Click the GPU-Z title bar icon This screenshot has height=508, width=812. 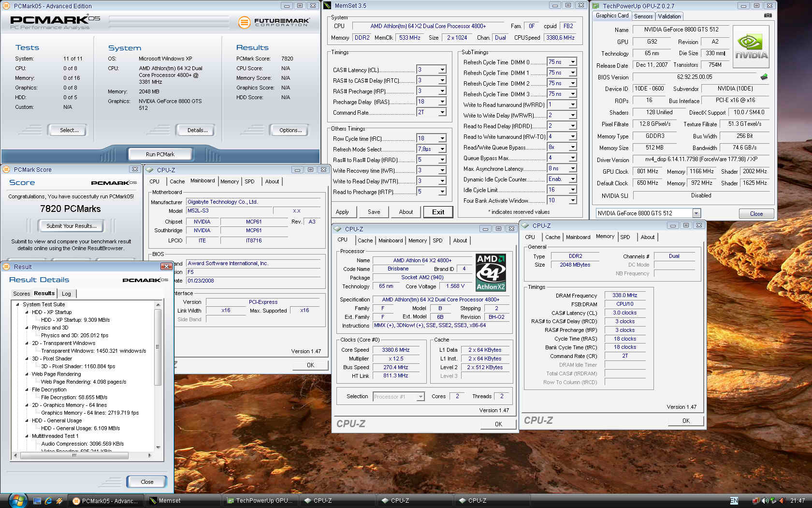(596, 6)
